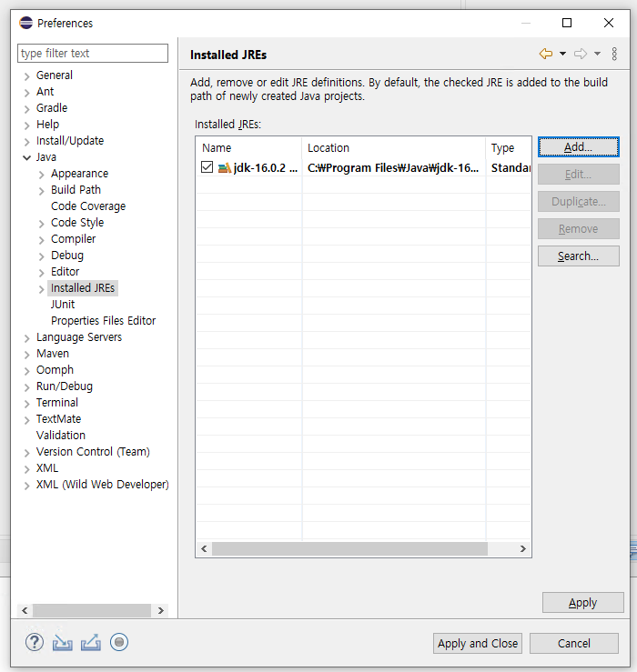This screenshot has width=637, height=672.
Task: Click the jdk-16.0.2 library icon
Action: (x=225, y=168)
